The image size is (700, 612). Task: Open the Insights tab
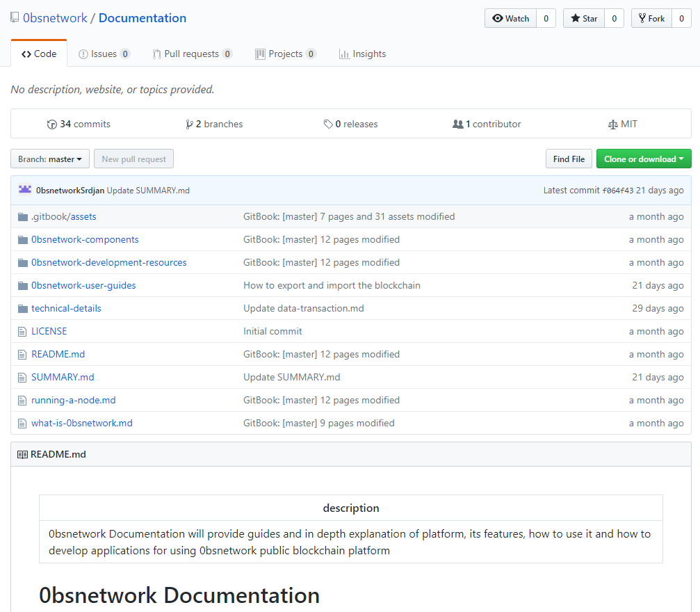coord(362,54)
